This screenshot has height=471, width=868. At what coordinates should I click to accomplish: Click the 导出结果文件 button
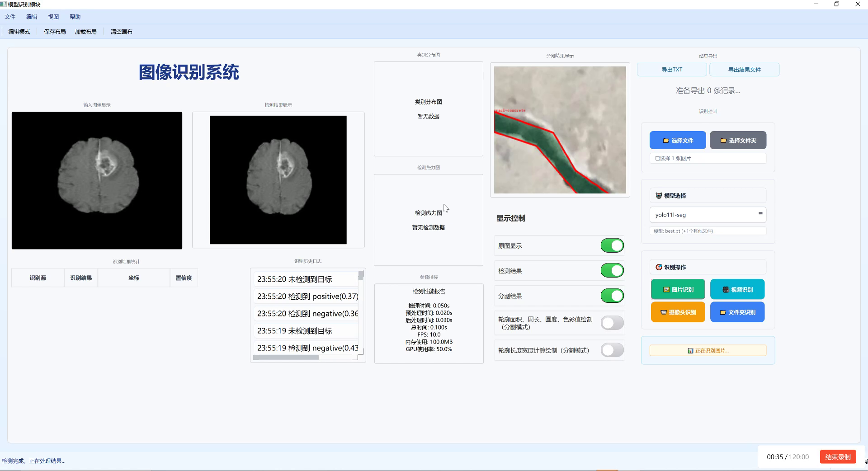point(744,70)
